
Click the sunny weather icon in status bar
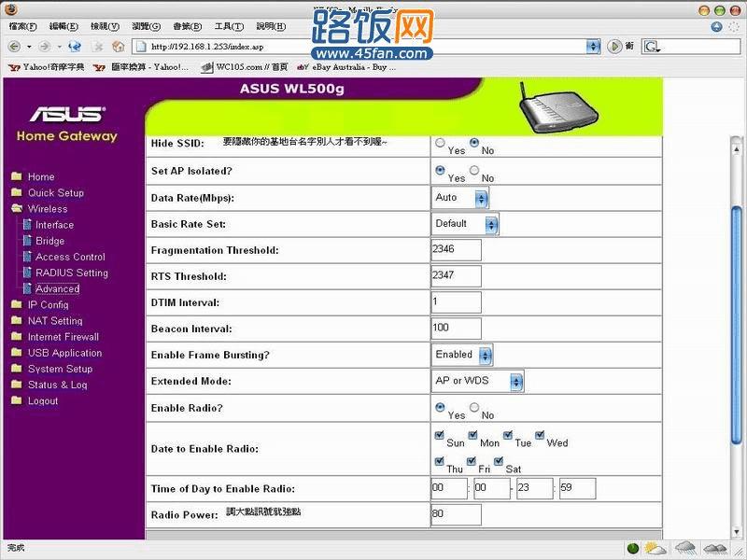pos(655,548)
